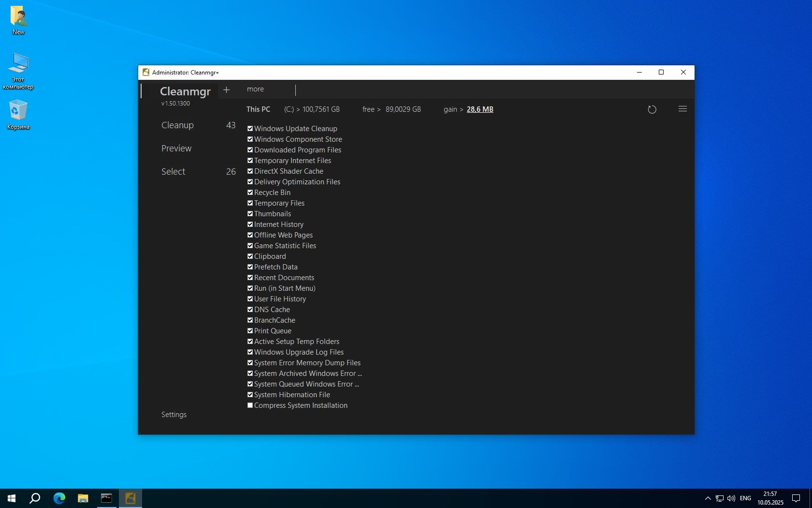Toggle the System Hibernation File checkbox

[x=250, y=395]
